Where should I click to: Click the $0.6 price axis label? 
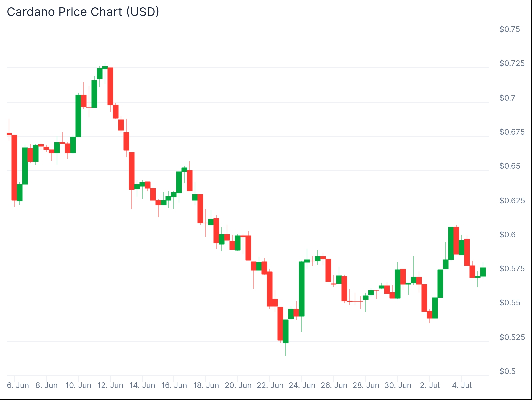[x=507, y=235]
